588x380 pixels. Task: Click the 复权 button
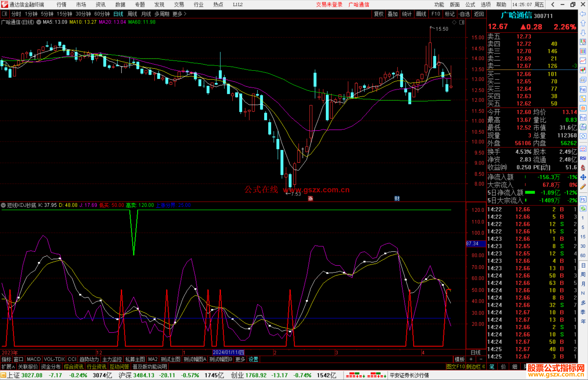point(378,14)
